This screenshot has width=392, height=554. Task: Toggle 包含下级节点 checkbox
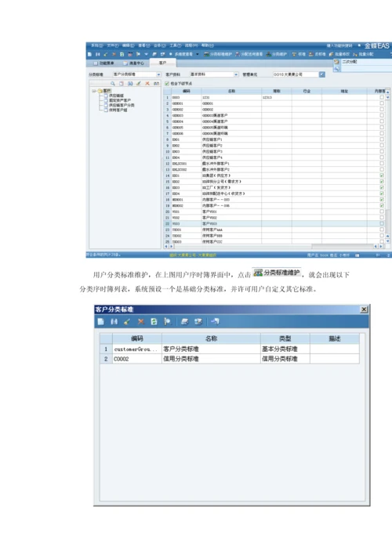point(167,83)
